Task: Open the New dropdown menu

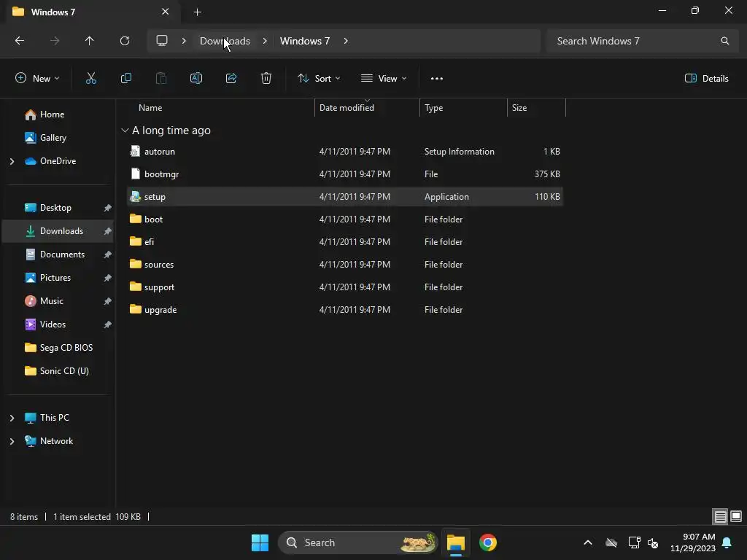Action: (37, 79)
